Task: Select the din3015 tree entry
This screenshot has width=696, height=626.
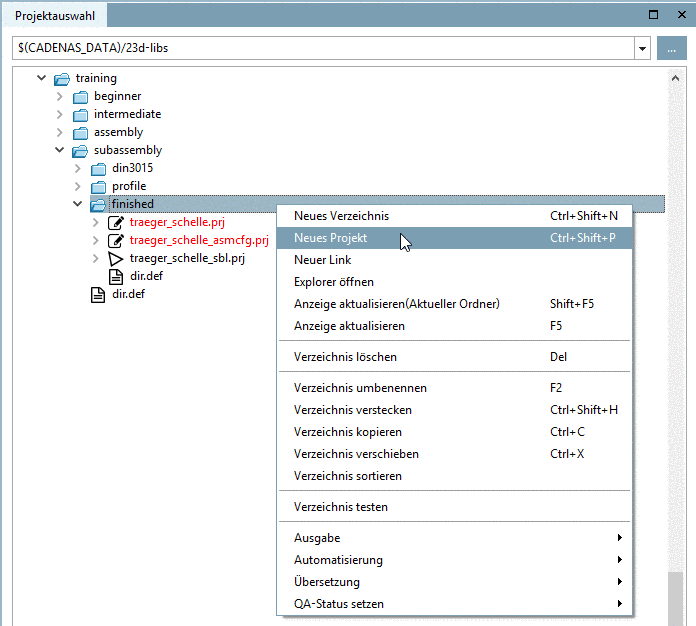Action: point(132,168)
